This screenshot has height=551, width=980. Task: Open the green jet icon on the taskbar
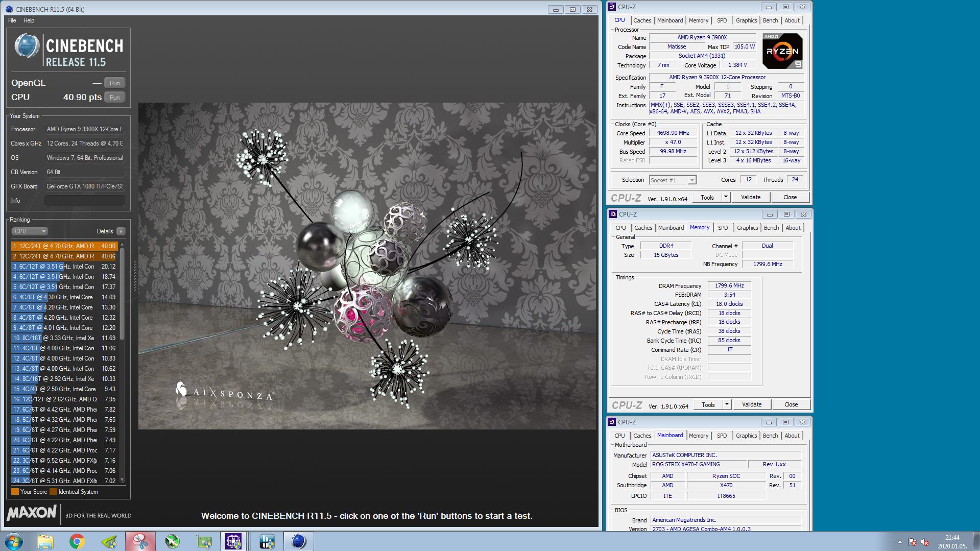172,541
